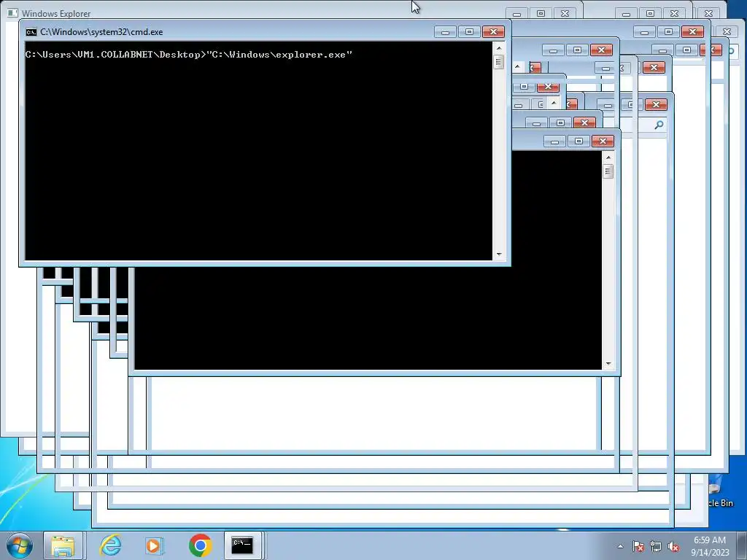Click scroll-down arrow in front cmd.exe window

pyautogui.click(x=499, y=254)
